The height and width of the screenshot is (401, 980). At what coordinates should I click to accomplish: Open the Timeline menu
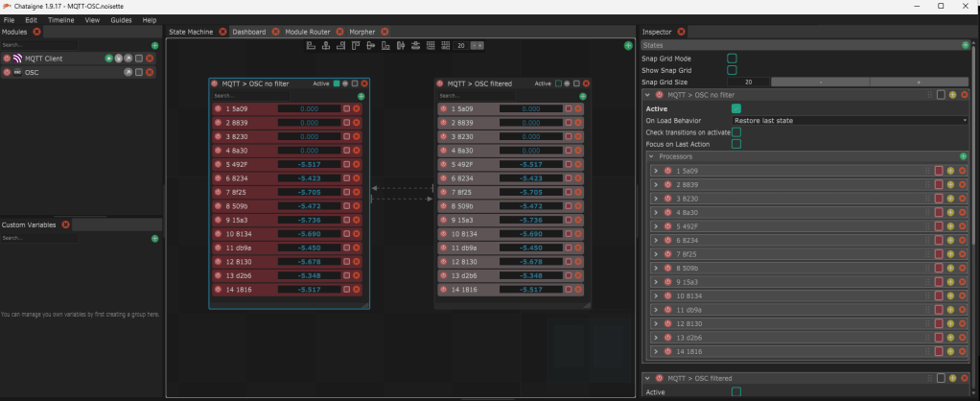point(60,19)
